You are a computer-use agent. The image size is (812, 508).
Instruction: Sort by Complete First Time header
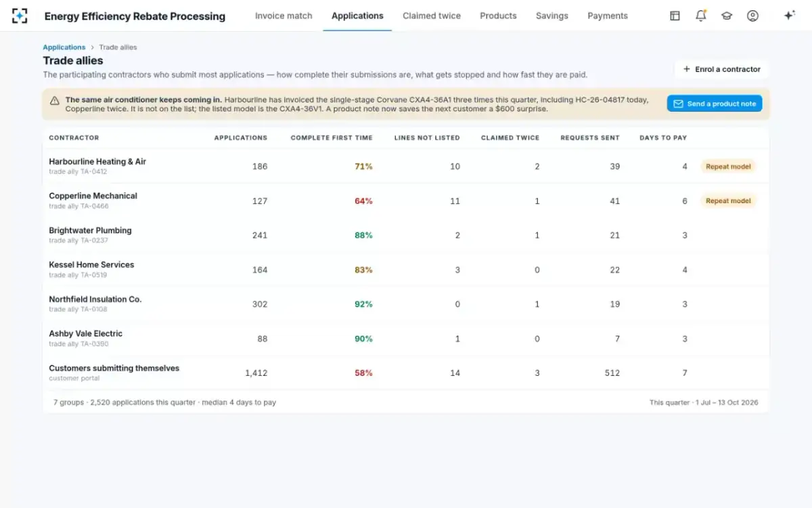[332, 138]
